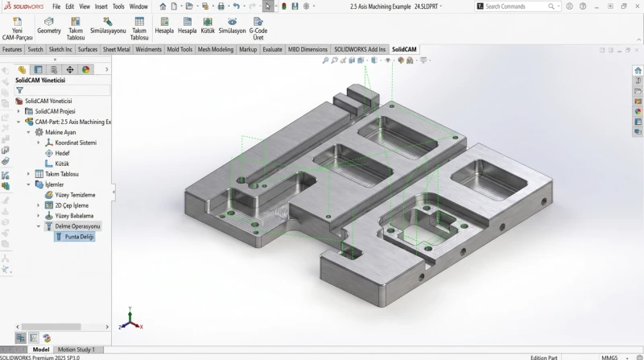Click Zoom to Area magnifier in the viewport toolbar
This screenshot has width=644, height=360.
click(x=334, y=60)
